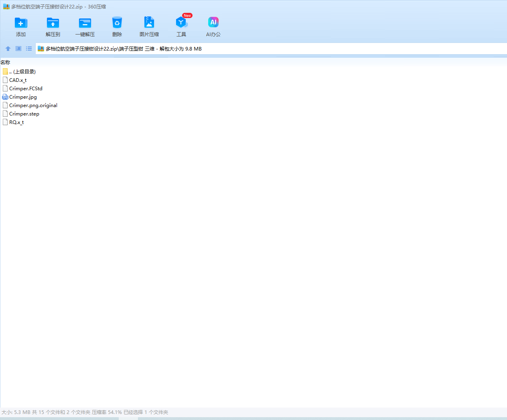The height and width of the screenshot is (420, 507).
Task: Click the folder icon of 上级目录
Action: (x=5, y=71)
